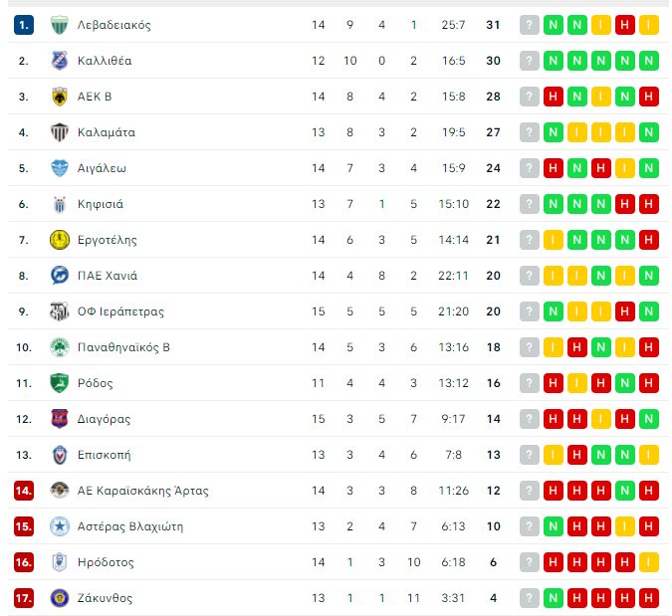The width and height of the screenshot is (672, 616).
Task: Open the ΑΕΚ Β eagle crest
Action: click(60, 97)
